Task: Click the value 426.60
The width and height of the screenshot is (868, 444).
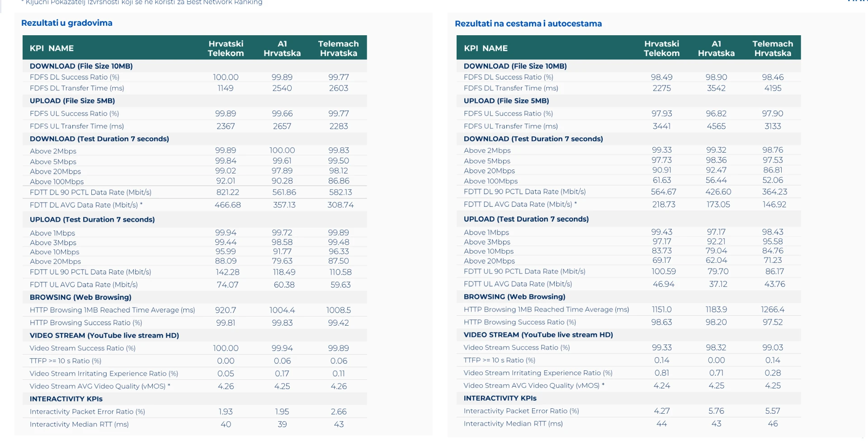Action: pos(718,192)
